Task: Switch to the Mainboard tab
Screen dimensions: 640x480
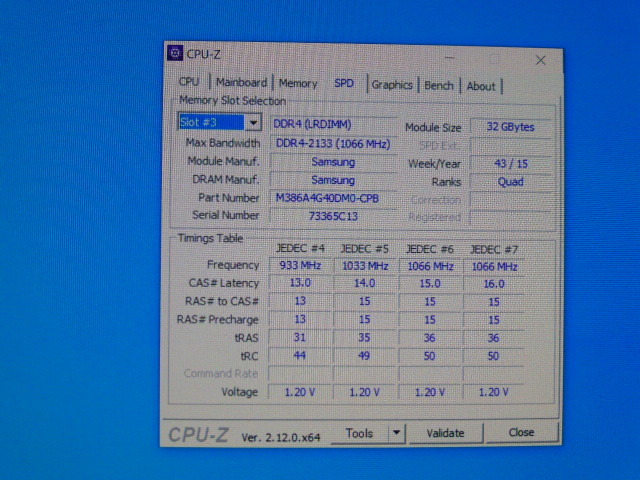Action: pos(241,82)
